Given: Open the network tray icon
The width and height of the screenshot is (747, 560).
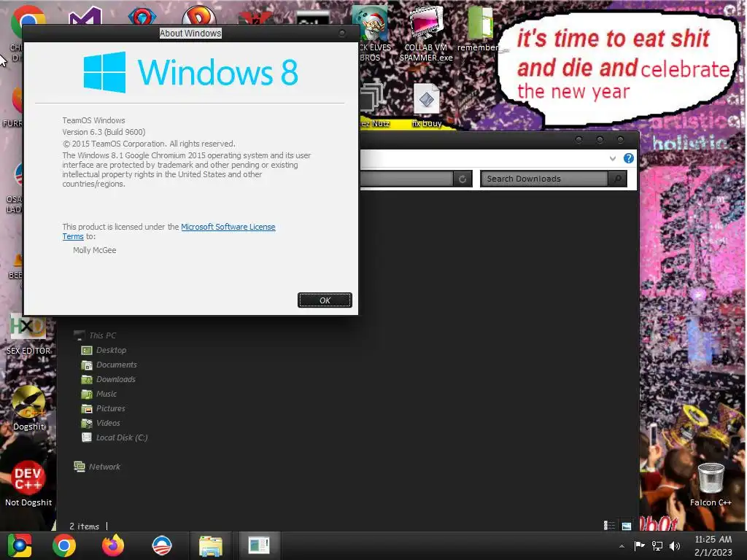Looking at the screenshot, I should coord(657,545).
